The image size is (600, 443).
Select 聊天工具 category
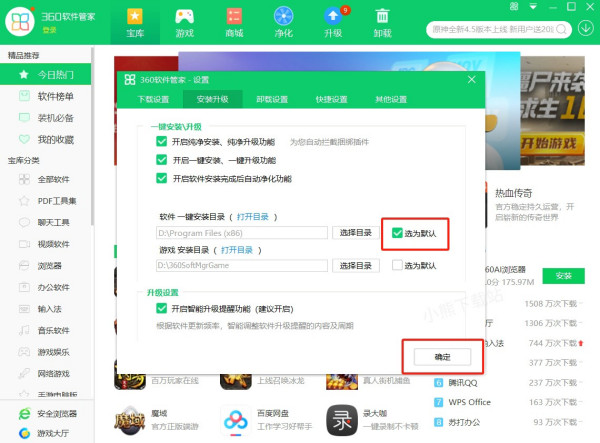coord(46,222)
